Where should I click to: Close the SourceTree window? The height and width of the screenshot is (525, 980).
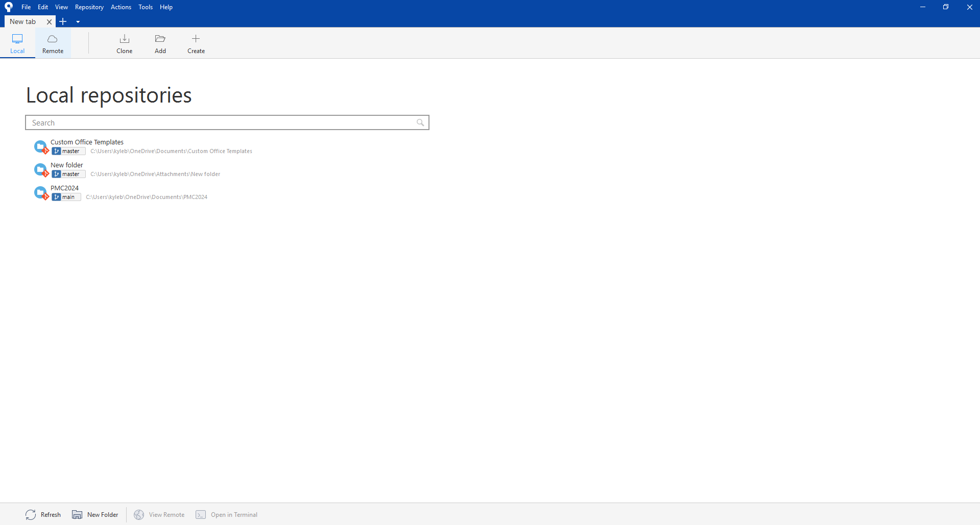969,7
